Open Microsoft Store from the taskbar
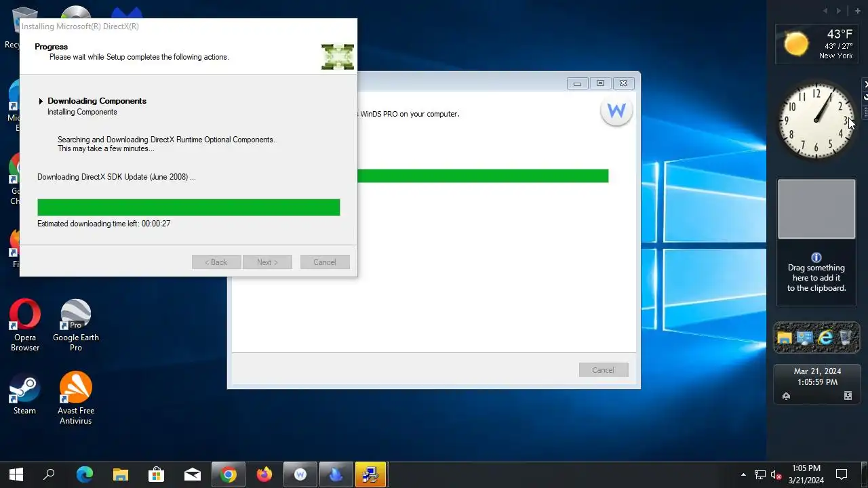Viewport: 868px width, 488px height. 157,474
